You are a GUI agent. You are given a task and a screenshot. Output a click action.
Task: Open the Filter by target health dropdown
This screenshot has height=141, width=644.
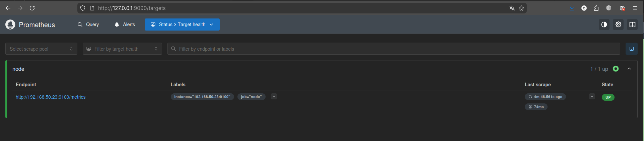coord(122,49)
